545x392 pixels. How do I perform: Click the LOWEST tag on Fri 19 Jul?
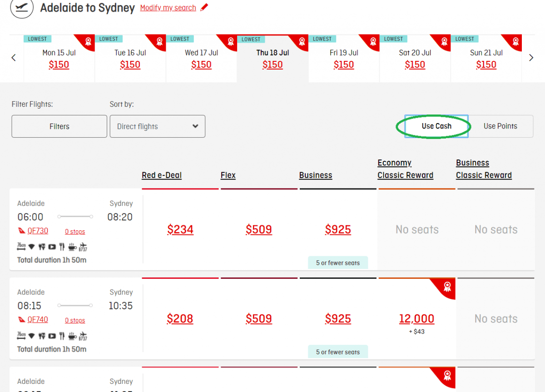tap(322, 39)
